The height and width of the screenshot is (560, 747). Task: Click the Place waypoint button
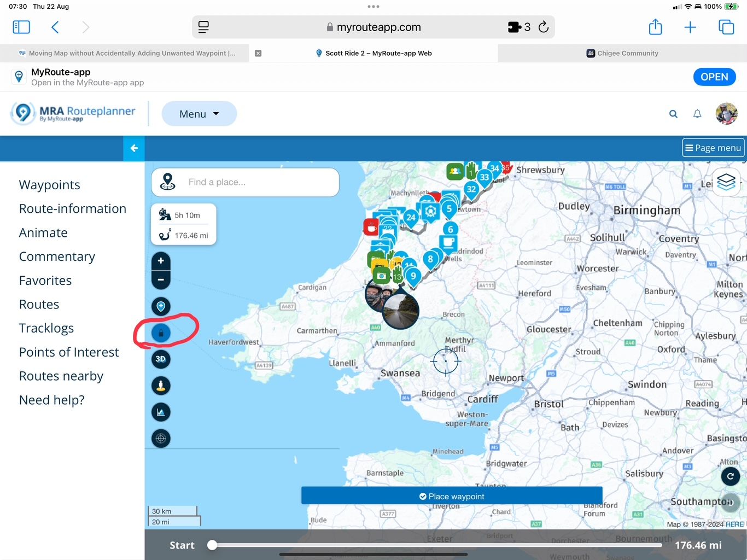click(452, 496)
